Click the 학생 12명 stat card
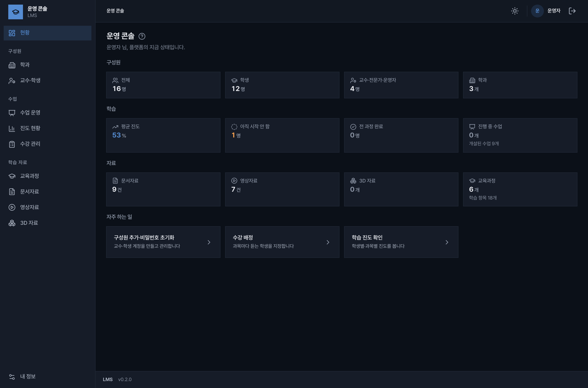 [x=282, y=85]
